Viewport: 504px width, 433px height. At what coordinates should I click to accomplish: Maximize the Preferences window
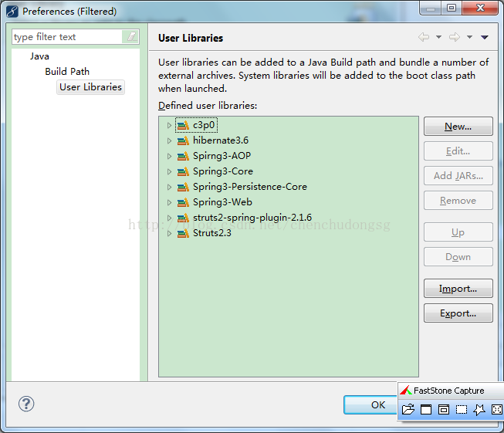click(x=452, y=8)
